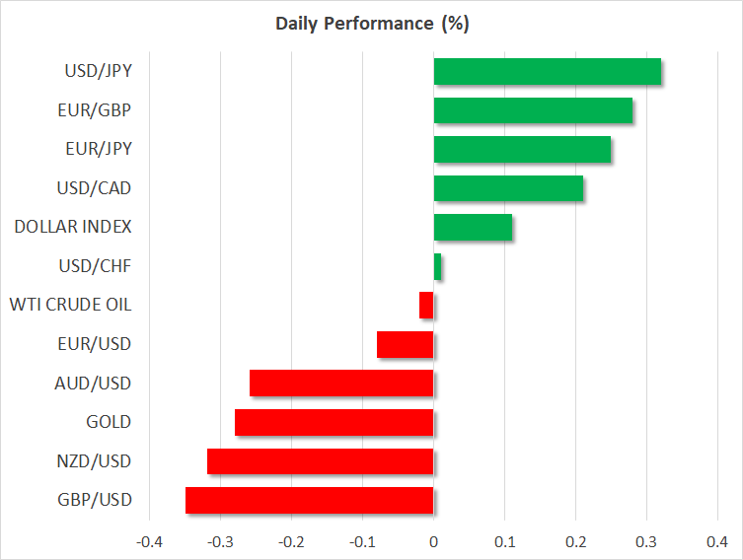Select the 0.3 axis tick label
Screen dimensions: 743x560
pyautogui.click(x=646, y=541)
